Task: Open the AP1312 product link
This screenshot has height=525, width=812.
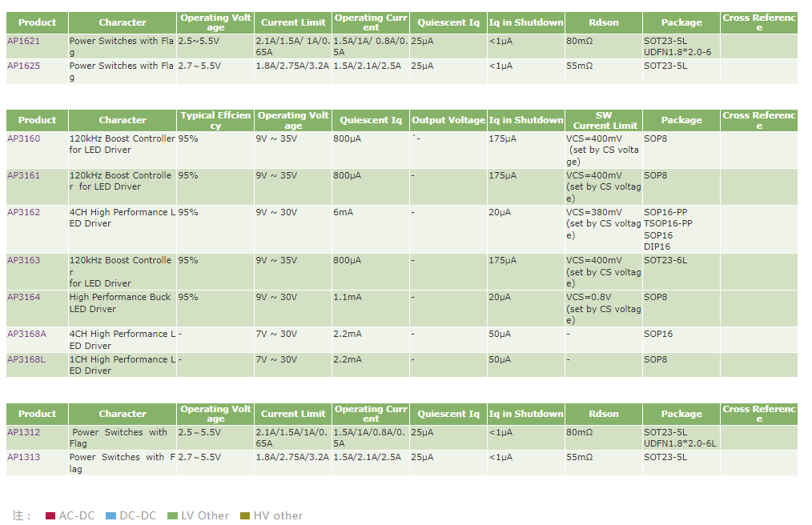Action: point(23,432)
